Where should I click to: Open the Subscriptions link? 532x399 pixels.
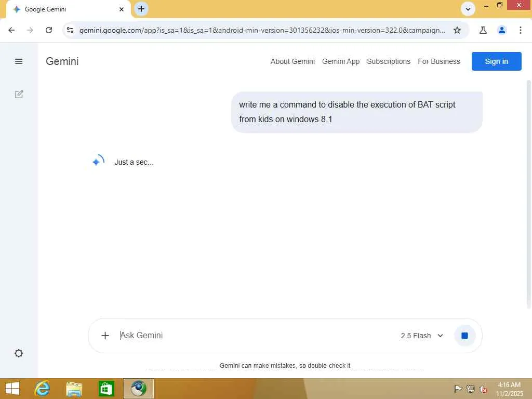(x=389, y=61)
